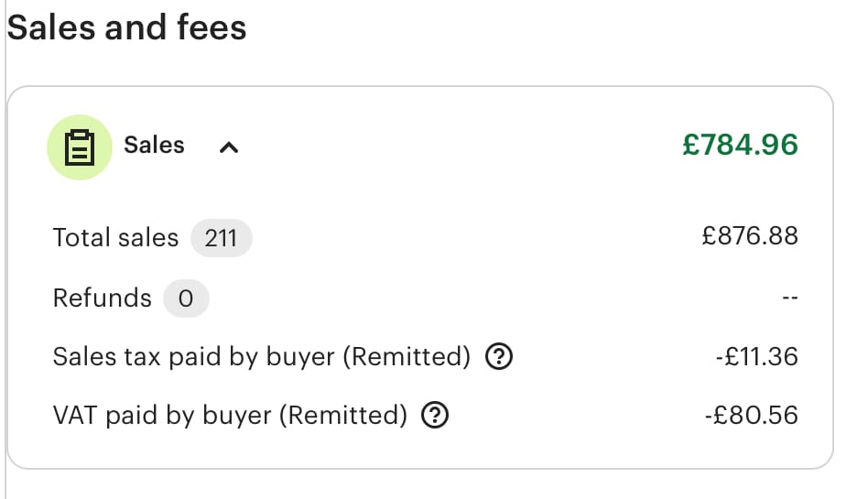Open help for Sales tax paid by buyer
The height and width of the screenshot is (499, 868).
point(498,356)
